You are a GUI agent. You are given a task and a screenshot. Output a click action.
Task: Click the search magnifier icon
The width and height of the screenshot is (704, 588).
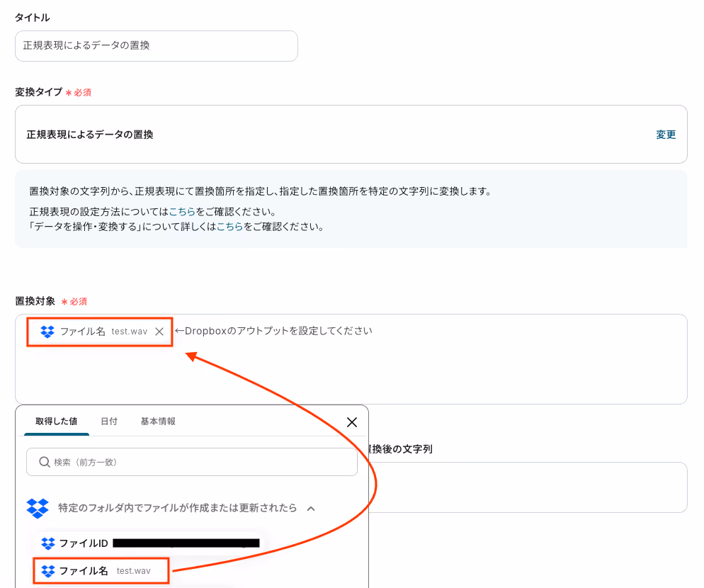coord(44,462)
